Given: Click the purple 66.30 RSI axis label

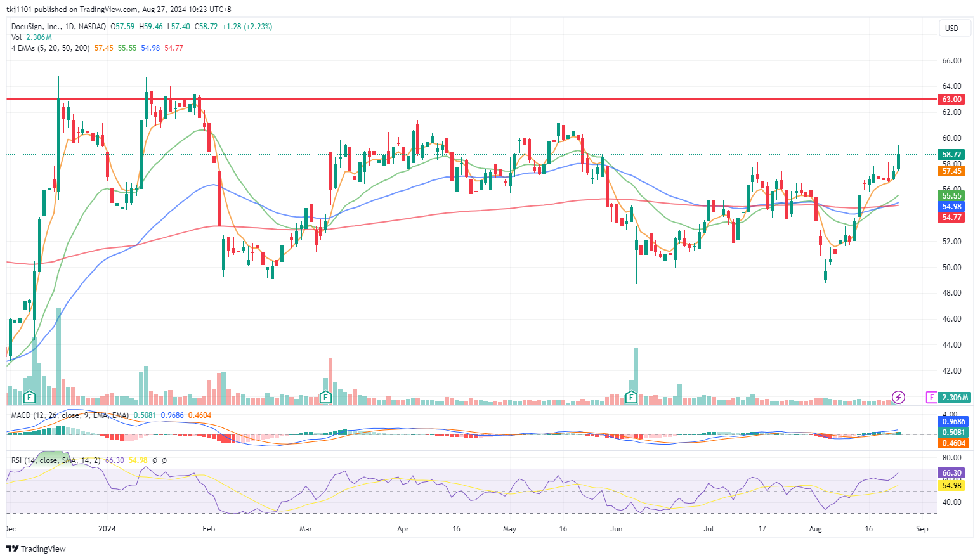Looking at the screenshot, I should pos(951,473).
